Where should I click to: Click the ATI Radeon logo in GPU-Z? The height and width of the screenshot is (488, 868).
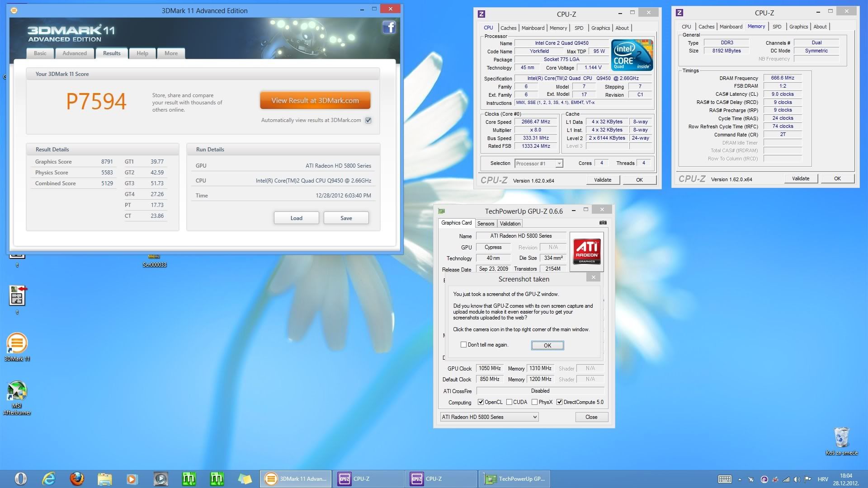point(587,252)
